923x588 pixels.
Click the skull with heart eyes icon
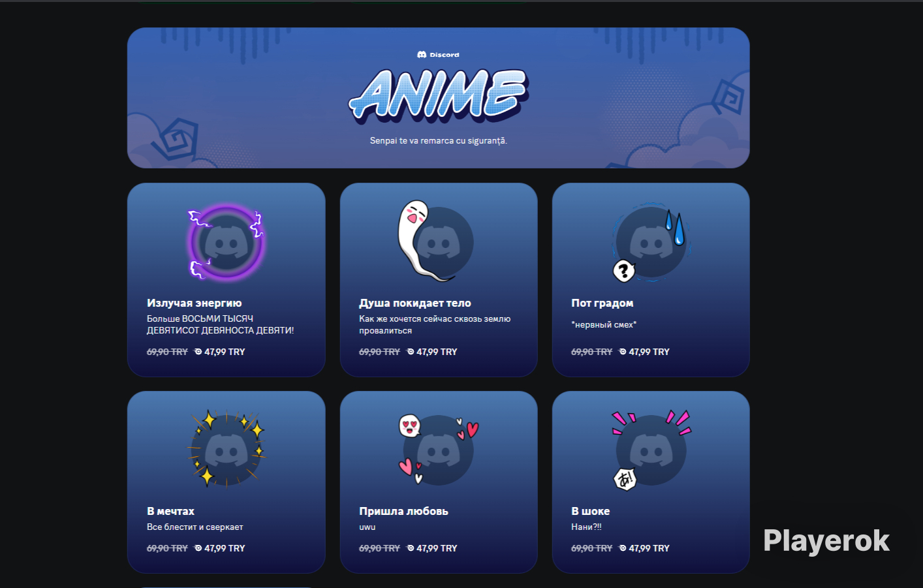click(x=410, y=426)
